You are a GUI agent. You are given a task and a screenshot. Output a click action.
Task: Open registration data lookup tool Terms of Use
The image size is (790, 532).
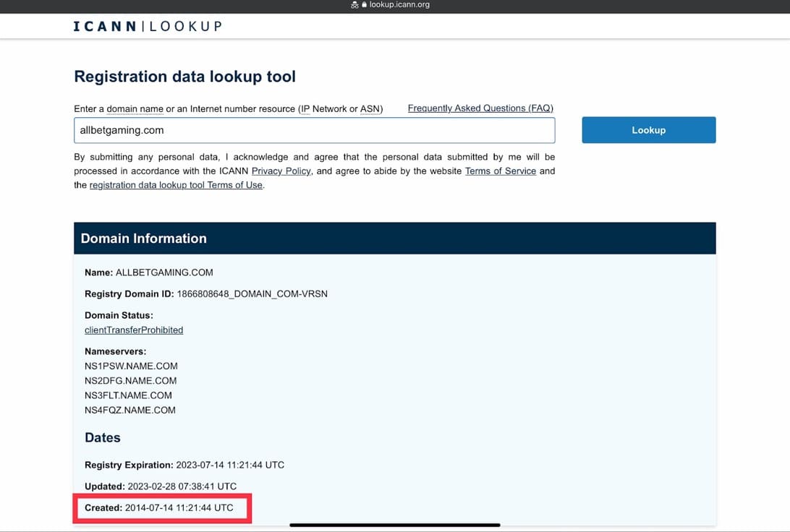(176, 185)
